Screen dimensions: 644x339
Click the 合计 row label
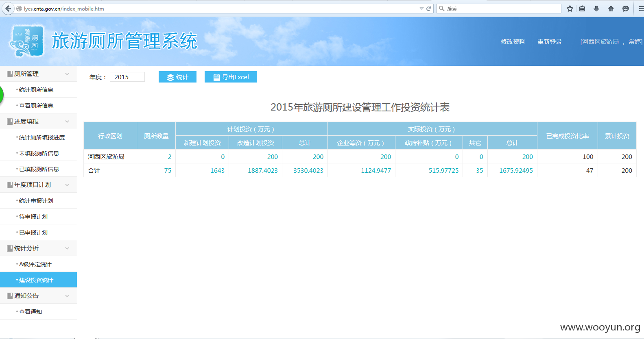coord(94,171)
